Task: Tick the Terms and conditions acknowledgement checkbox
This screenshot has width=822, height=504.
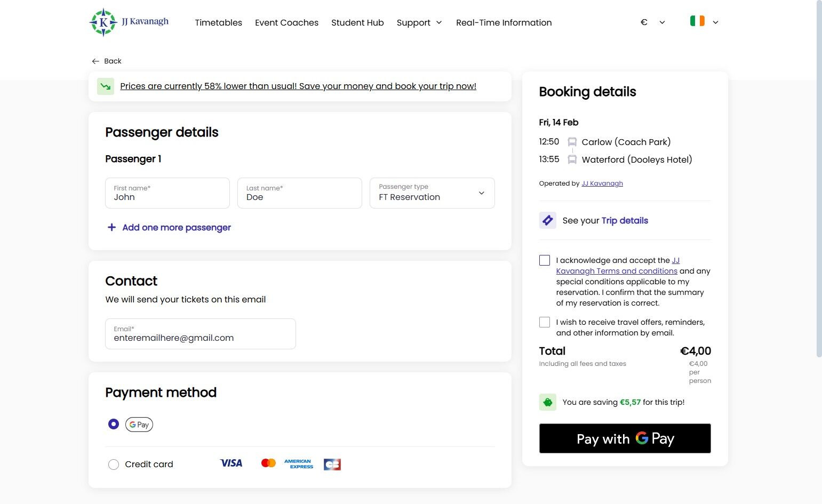Action: coord(545,260)
